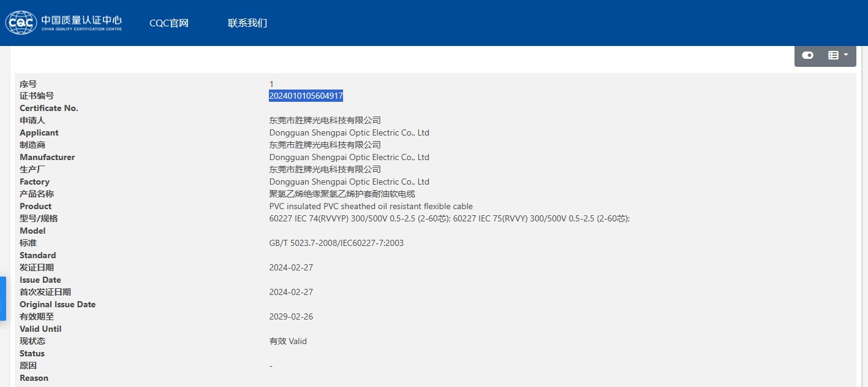Click the 证书编号 label
The height and width of the screenshot is (387, 868).
tap(37, 96)
